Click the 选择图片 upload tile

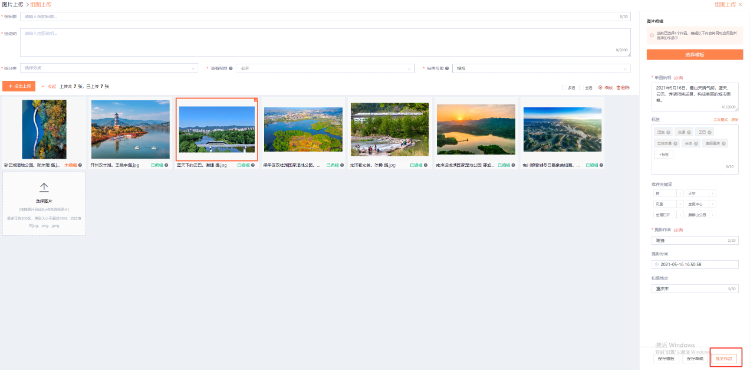point(44,204)
